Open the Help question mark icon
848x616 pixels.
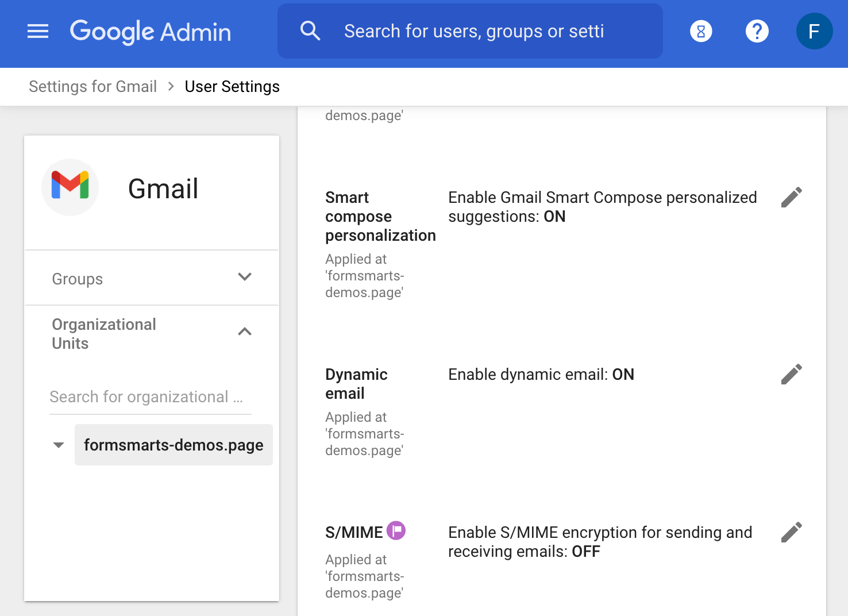point(757,31)
